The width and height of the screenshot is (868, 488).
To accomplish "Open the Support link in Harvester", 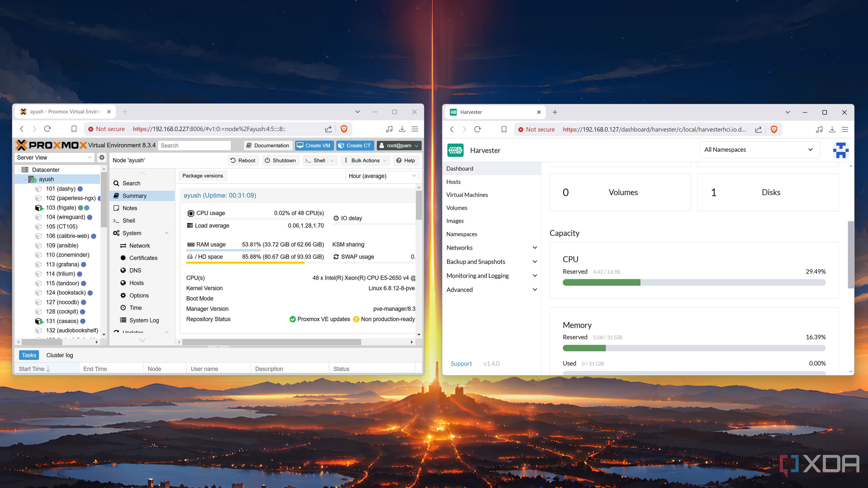I will pyautogui.click(x=461, y=363).
